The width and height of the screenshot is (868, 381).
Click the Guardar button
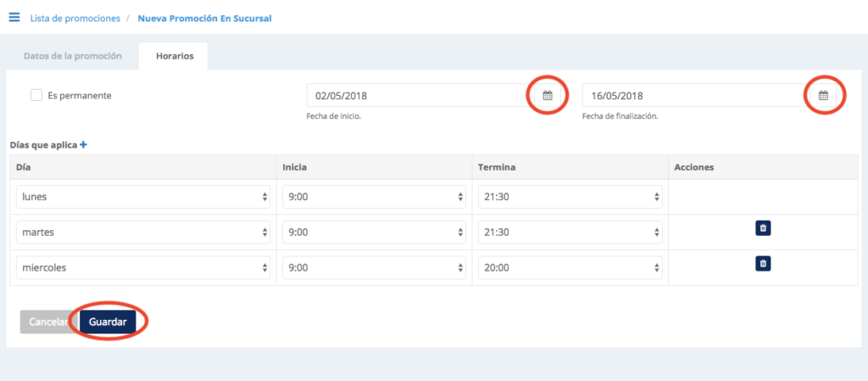coord(108,322)
